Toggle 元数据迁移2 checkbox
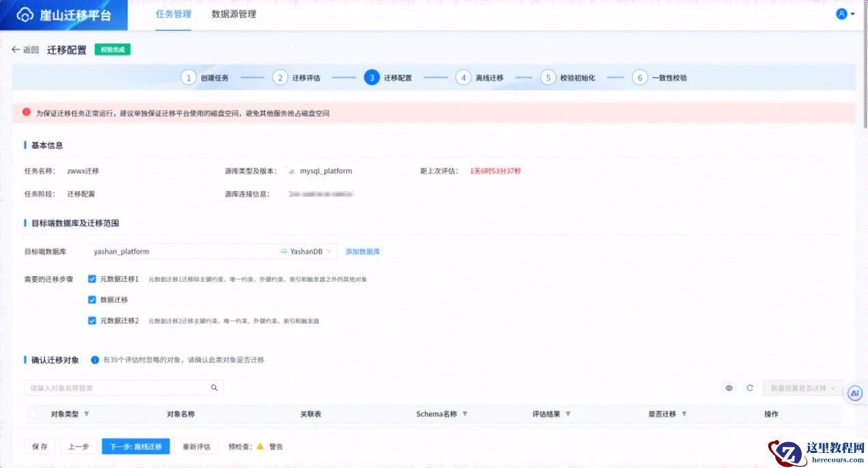 92,320
